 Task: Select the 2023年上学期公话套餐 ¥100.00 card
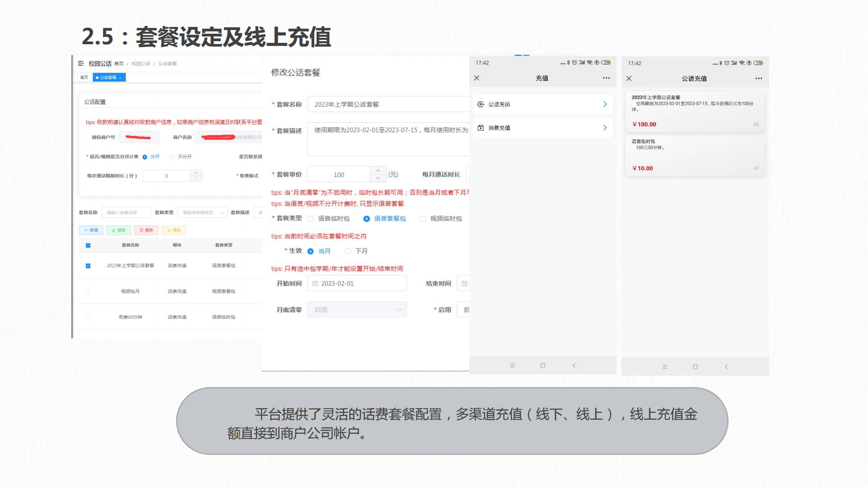(x=695, y=111)
